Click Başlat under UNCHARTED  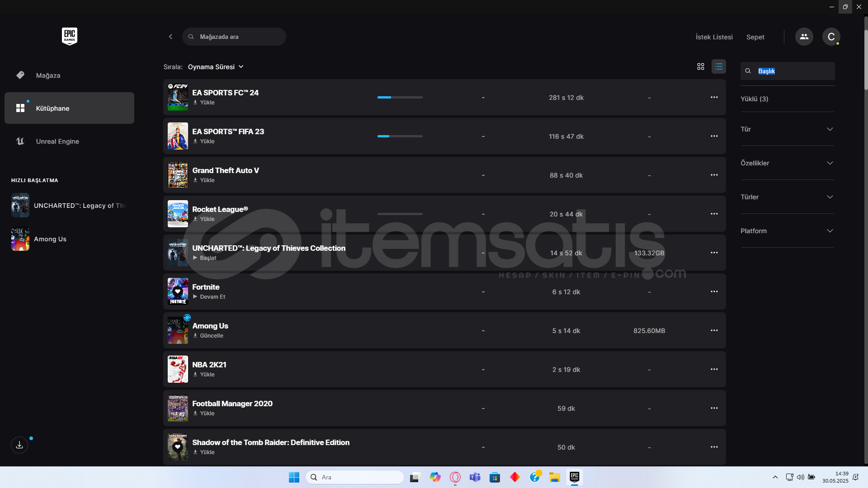(205, 258)
